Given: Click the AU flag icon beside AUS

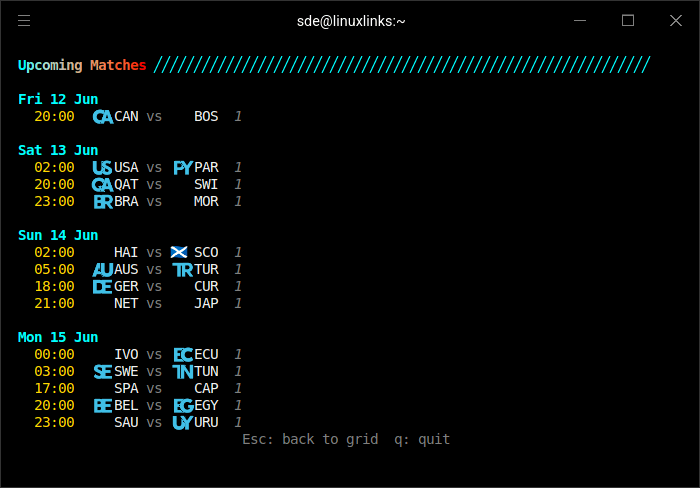Looking at the screenshot, I should coord(103,270).
